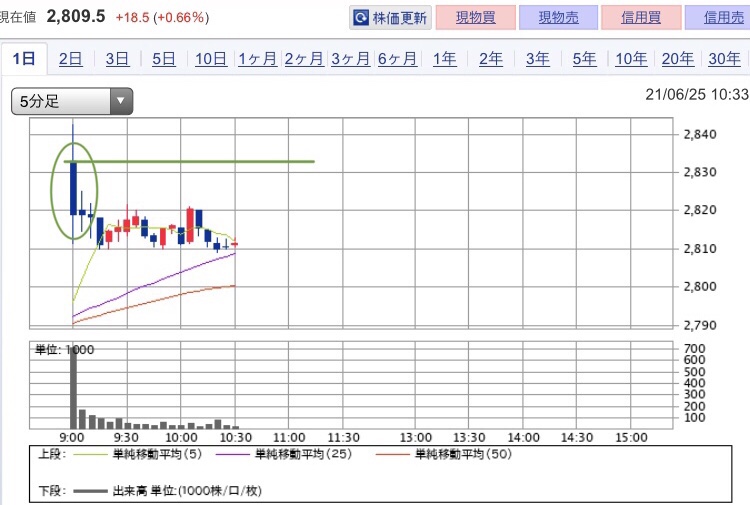Viewport: 750px width, 505px height.
Task: Show the 2年 chart period
Action: [x=491, y=59]
